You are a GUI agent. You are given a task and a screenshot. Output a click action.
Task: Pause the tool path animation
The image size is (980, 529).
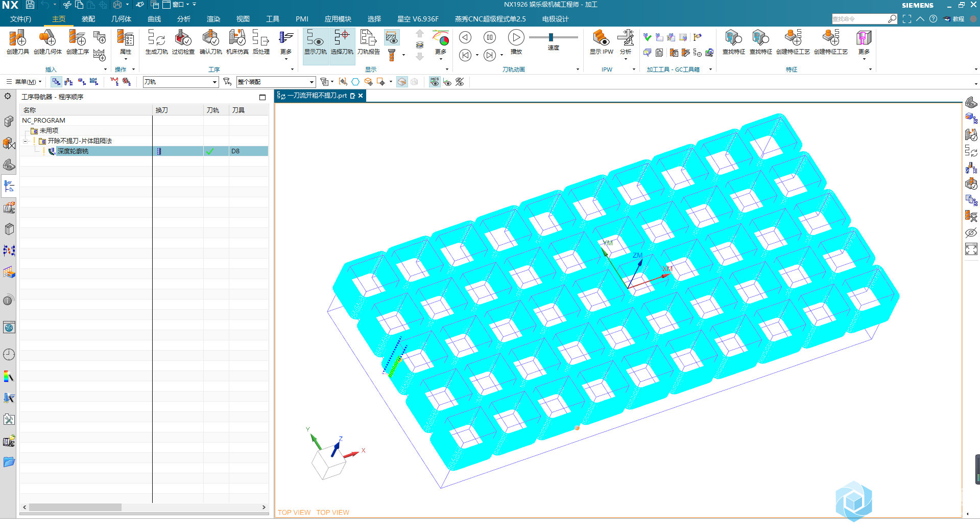click(490, 37)
